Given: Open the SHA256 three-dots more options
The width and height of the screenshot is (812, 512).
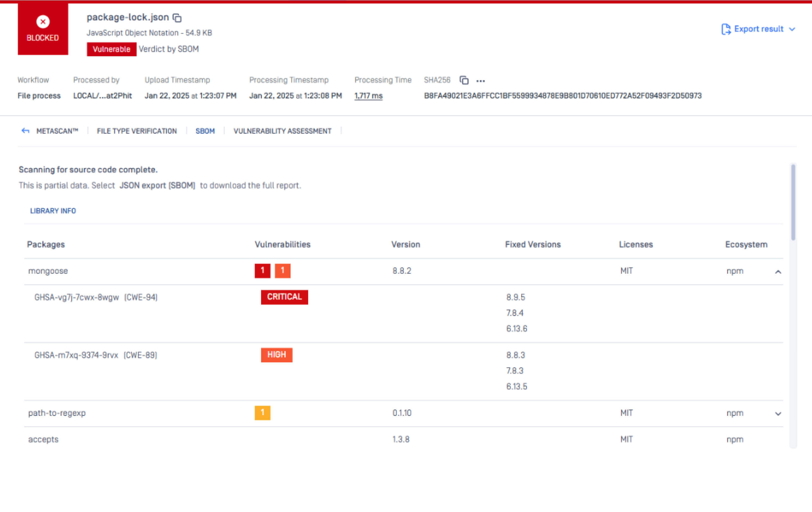Looking at the screenshot, I should coord(481,81).
